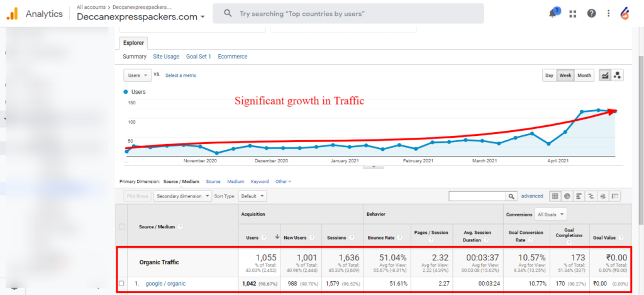Viewport: 644px width, 295px height.
Task: Open notifications bell
Action: click(x=552, y=13)
